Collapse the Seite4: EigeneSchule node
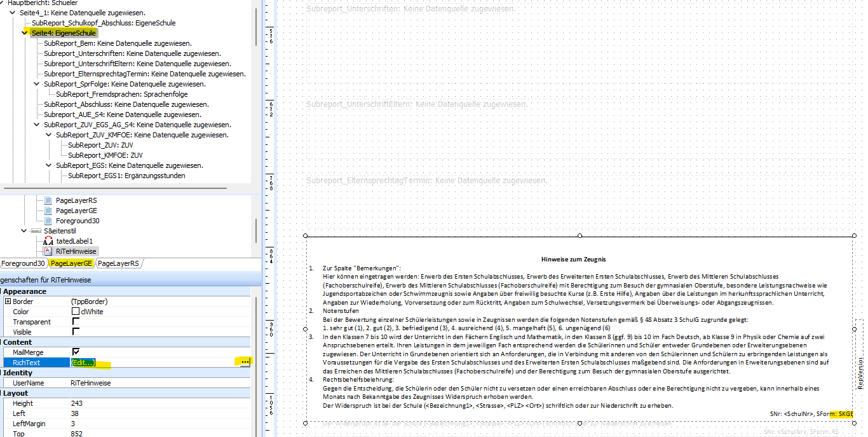 point(25,33)
